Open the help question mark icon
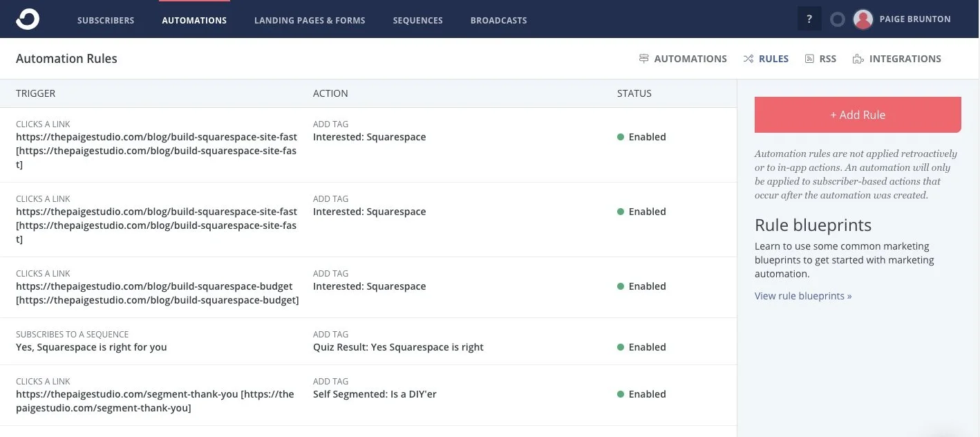This screenshot has height=437, width=980. pyautogui.click(x=809, y=19)
